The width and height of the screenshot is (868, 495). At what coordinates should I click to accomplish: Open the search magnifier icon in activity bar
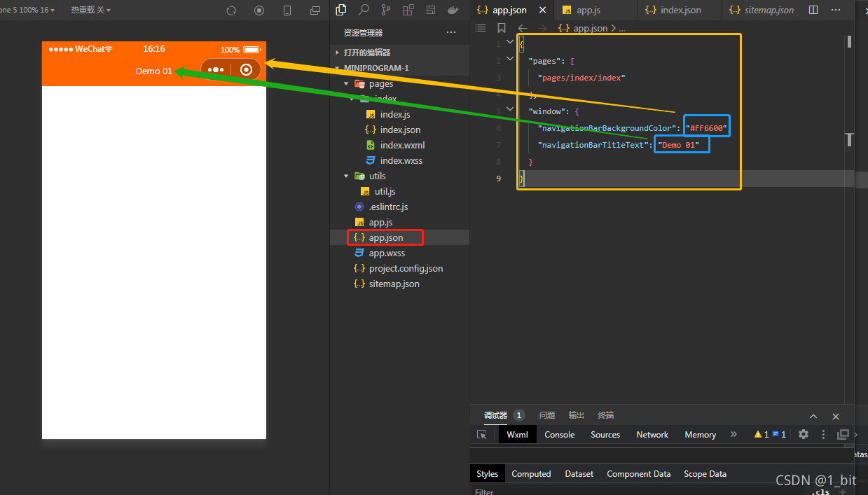coord(364,10)
